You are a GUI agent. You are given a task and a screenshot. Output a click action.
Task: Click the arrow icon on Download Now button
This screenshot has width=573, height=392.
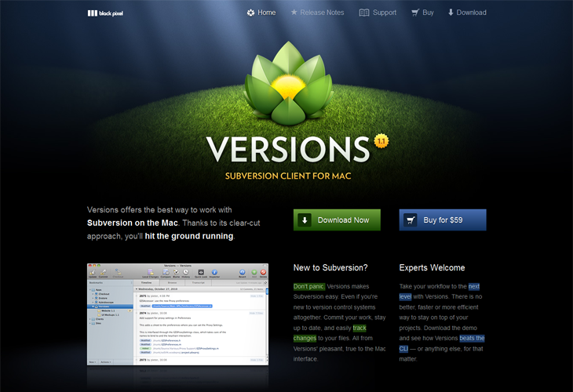tap(305, 220)
